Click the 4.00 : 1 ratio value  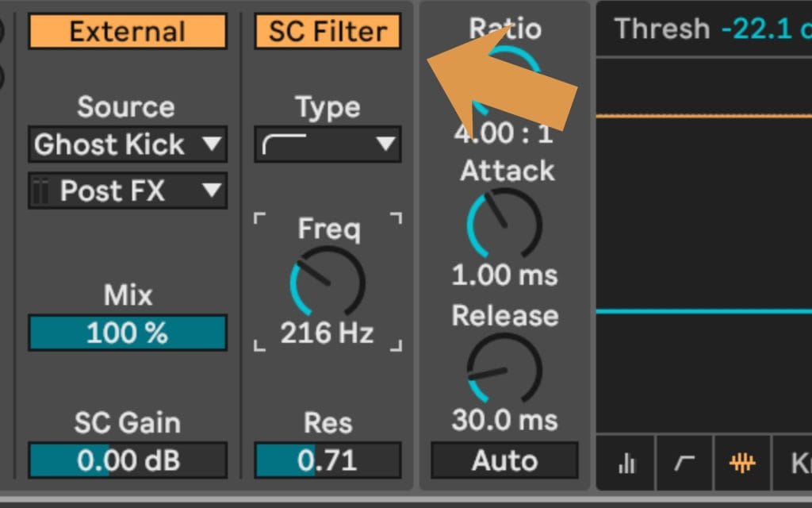coord(504,133)
